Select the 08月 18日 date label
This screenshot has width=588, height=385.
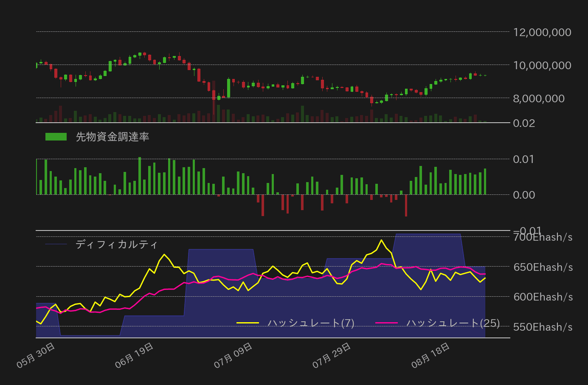click(x=430, y=355)
